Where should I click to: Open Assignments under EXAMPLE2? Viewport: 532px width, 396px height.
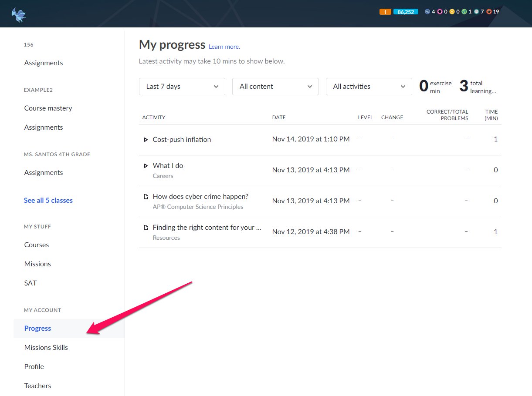(44, 128)
